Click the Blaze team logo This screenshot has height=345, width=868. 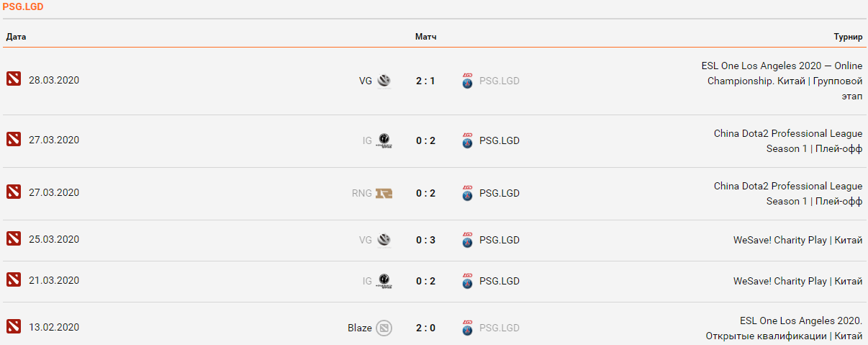pos(384,328)
